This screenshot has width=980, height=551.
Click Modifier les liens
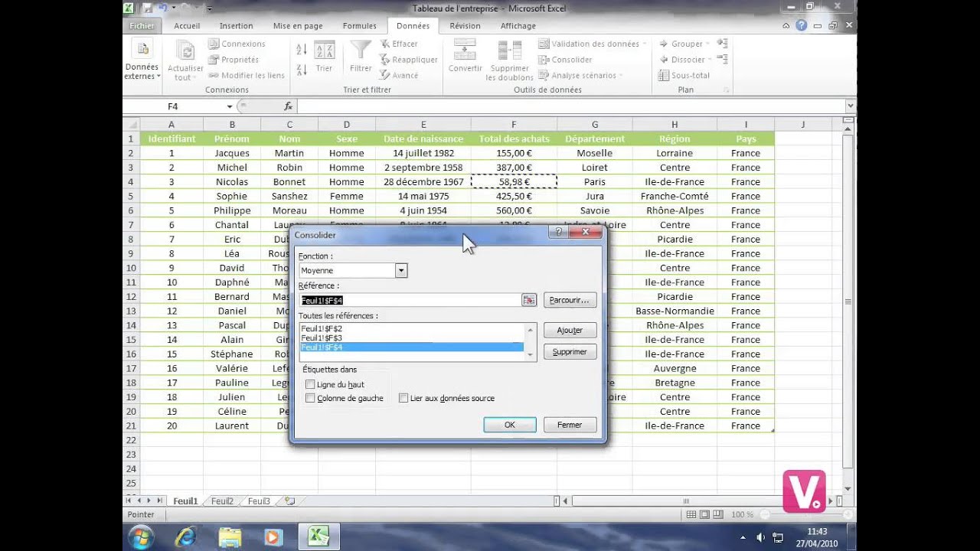246,75
